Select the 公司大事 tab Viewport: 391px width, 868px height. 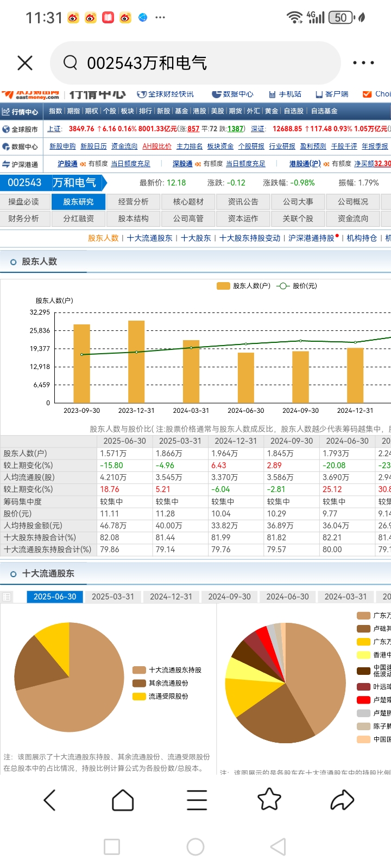(298, 202)
